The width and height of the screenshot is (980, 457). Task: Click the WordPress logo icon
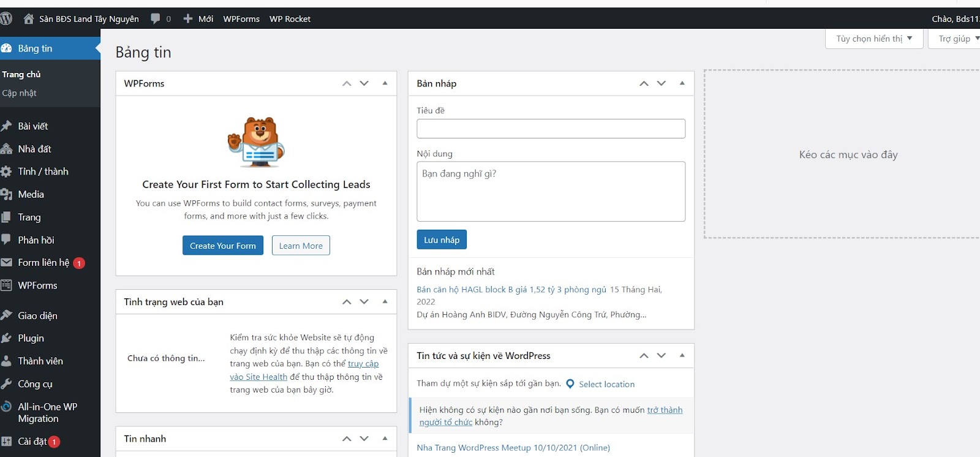coord(6,18)
